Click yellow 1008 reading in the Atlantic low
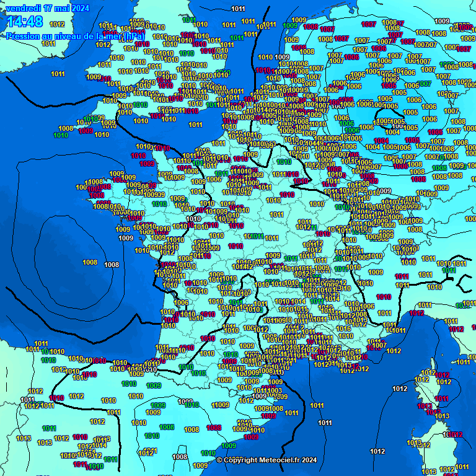 click(x=90, y=262)
